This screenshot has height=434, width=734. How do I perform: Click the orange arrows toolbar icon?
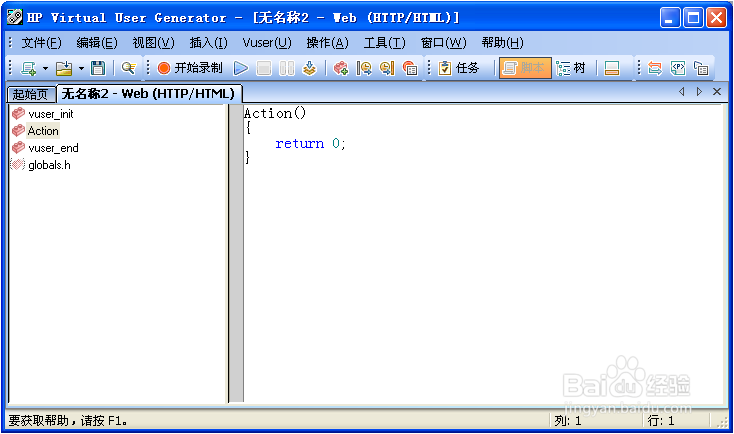click(x=654, y=68)
